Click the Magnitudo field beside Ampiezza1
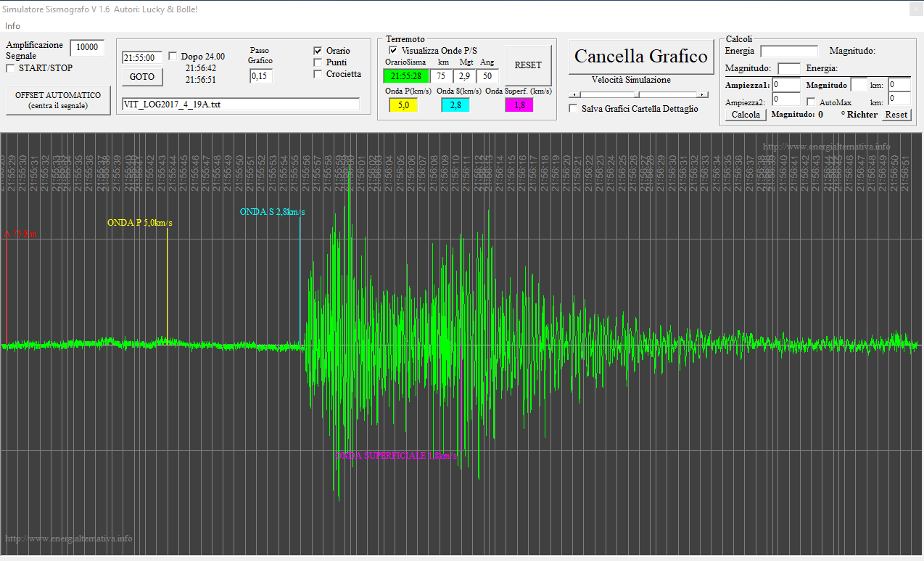 pos(859,85)
